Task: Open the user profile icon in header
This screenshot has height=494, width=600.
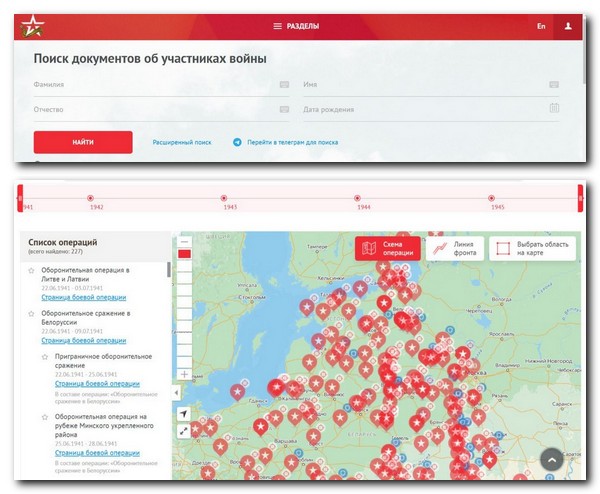Action: tap(567, 26)
